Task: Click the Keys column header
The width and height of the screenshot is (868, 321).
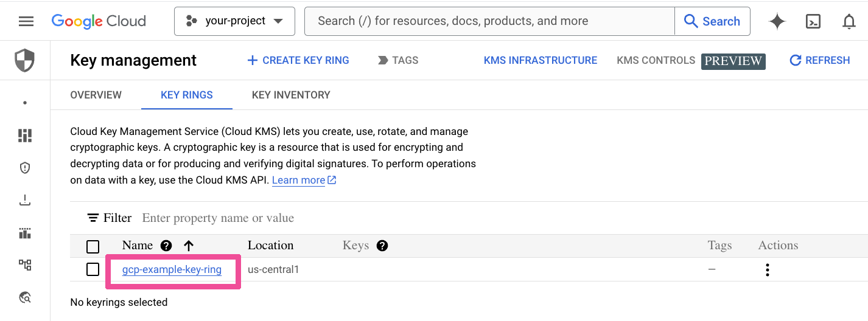Action: 355,246
